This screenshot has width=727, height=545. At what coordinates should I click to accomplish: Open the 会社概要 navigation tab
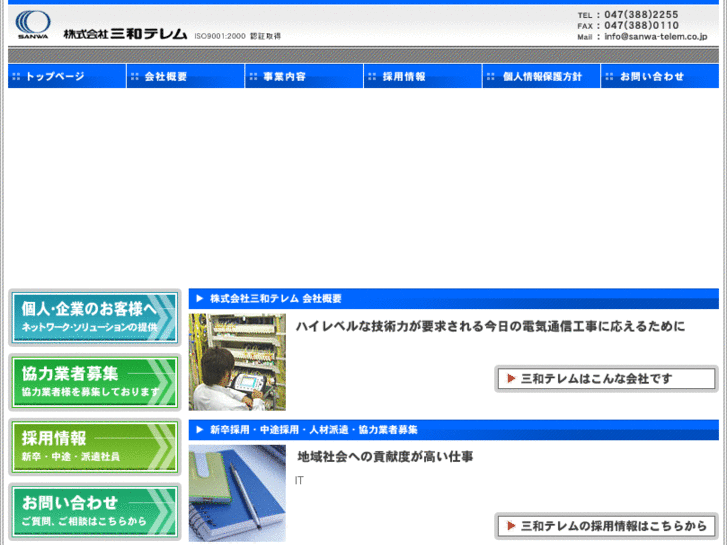[x=185, y=76]
